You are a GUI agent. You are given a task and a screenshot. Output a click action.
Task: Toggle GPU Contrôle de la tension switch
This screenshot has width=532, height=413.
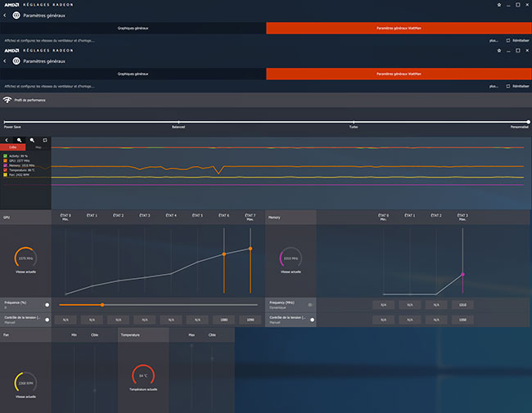pyautogui.click(x=47, y=319)
